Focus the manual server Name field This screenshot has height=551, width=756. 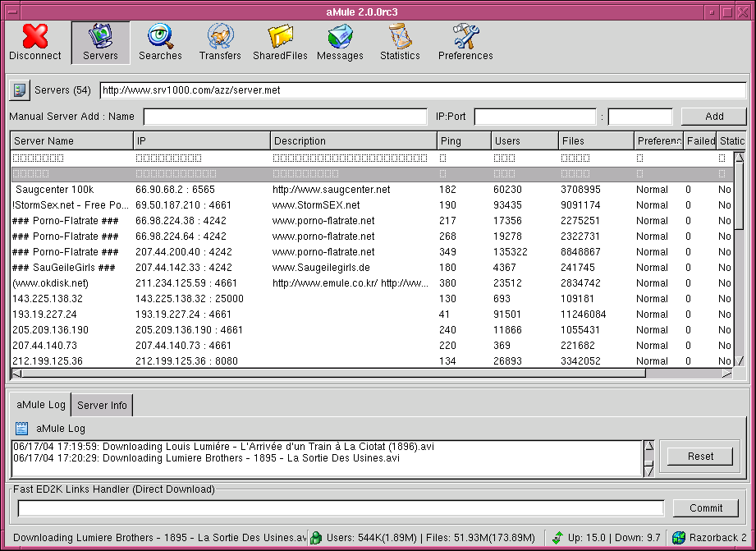[x=285, y=117]
